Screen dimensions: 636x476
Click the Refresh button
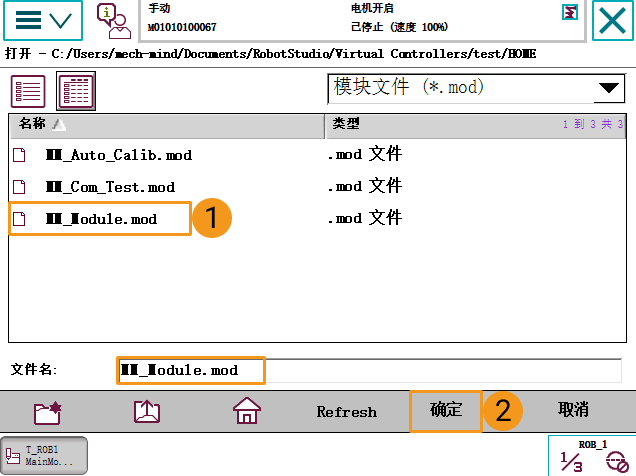[x=346, y=412]
